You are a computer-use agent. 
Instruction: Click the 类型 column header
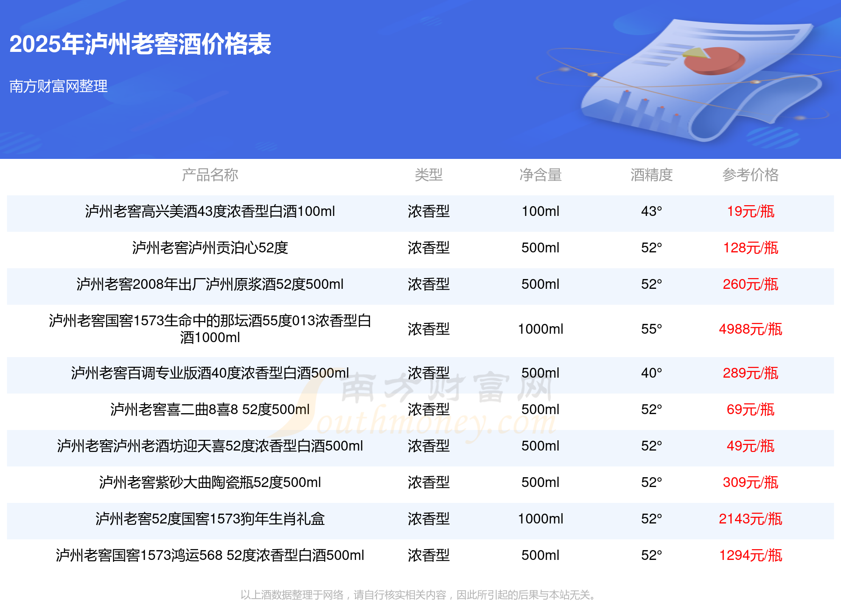(x=428, y=175)
